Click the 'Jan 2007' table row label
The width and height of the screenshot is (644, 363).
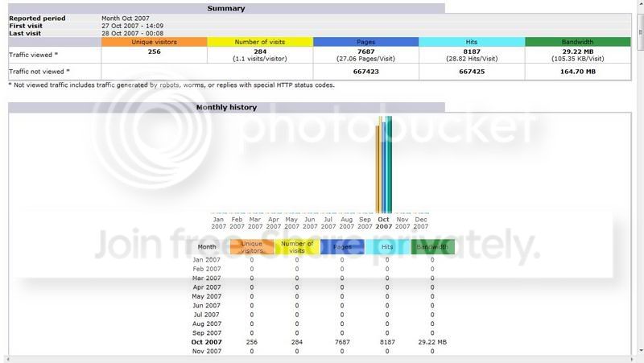pyautogui.click(x=207, y=260)
